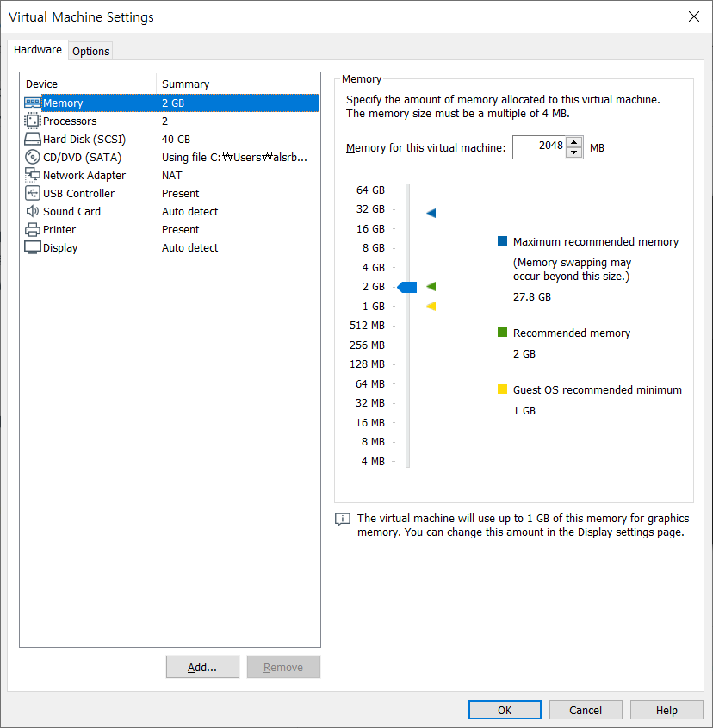This screenshot has width=713, height=728.
Task: Click the CD/DVD 'Using file C:' summary
Action: click(234, 157)
